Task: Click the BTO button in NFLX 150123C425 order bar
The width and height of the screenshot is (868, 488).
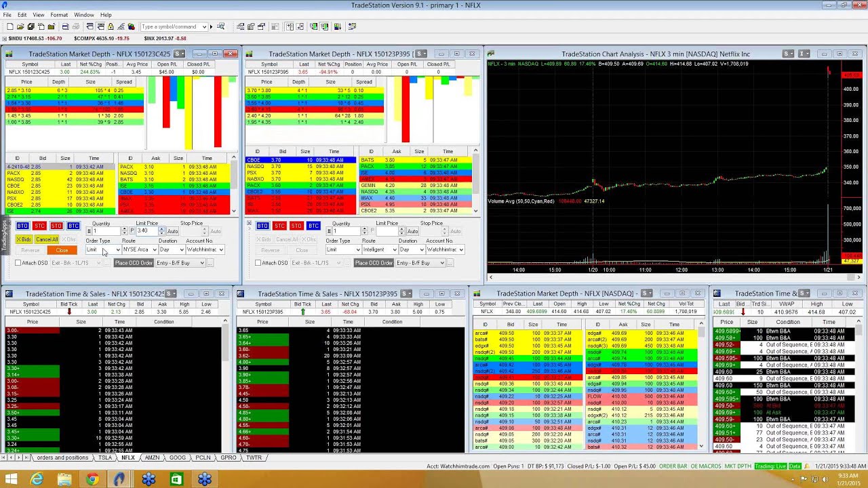Action: click(22, 226)
